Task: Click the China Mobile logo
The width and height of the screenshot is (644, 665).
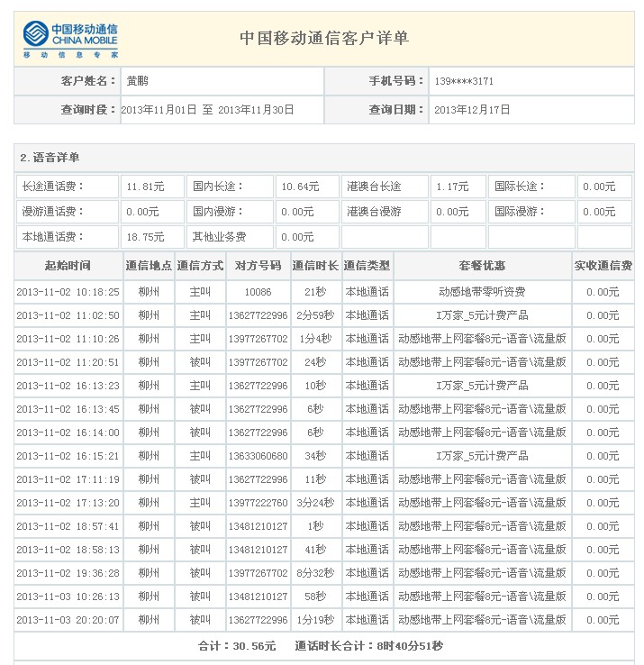Action: coord(70,40)
